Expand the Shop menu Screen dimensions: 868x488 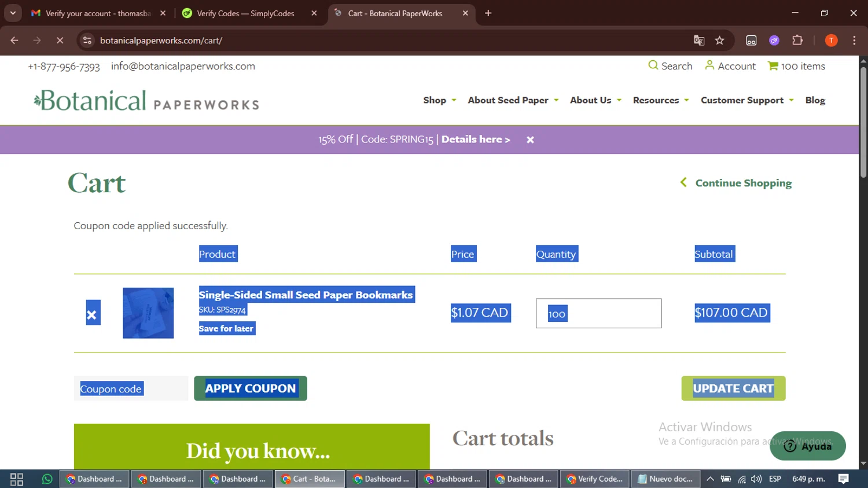[x=440, y=100]
